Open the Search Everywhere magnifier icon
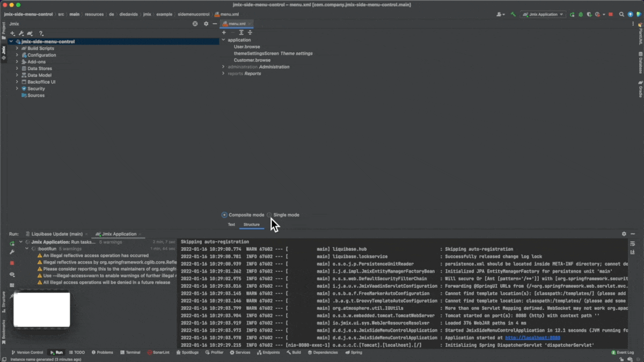Image resolution: width=644 pixels, height=362 pixels. point(621,15)
